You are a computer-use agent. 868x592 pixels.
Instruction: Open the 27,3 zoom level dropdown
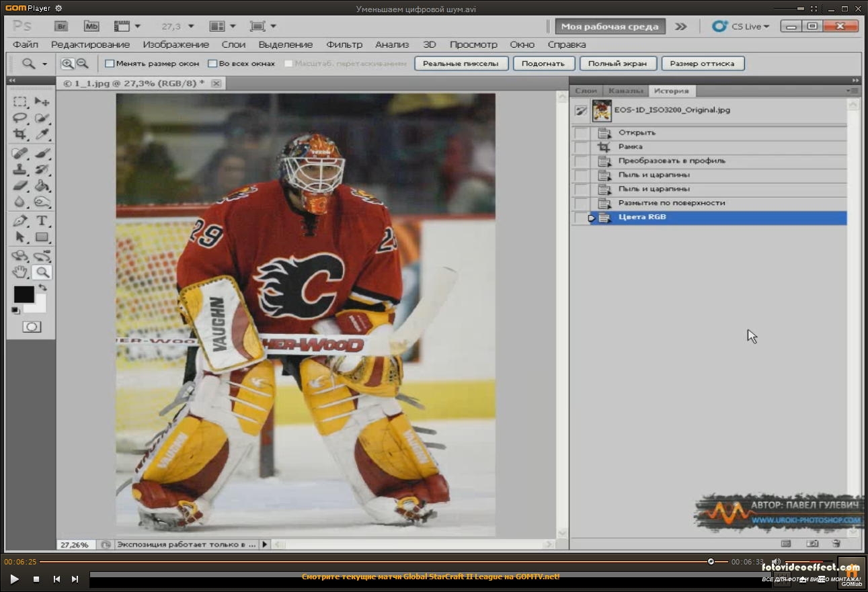click(x=191, y=26)
